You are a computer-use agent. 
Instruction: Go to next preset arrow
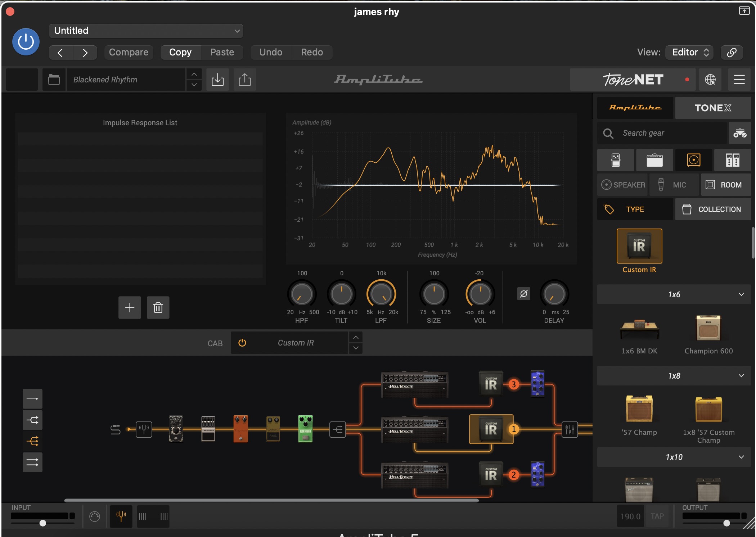pos(85,53)
